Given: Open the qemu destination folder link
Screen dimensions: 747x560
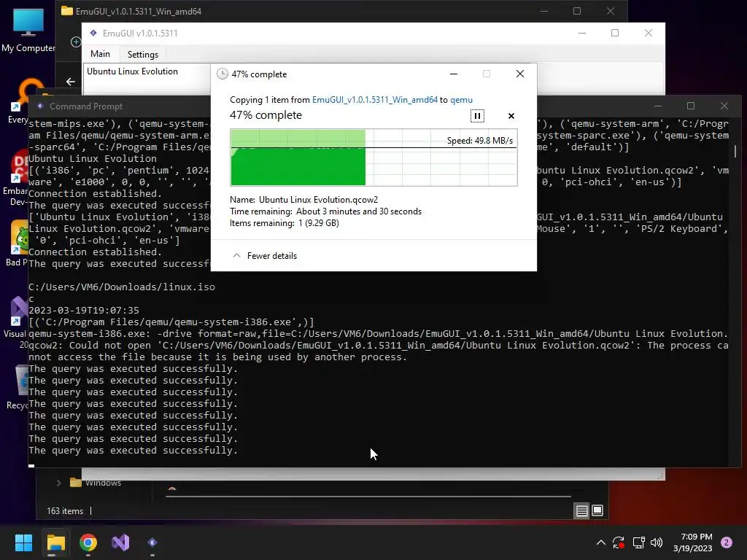Looking at the screenshot, I should tap(461, 100).
